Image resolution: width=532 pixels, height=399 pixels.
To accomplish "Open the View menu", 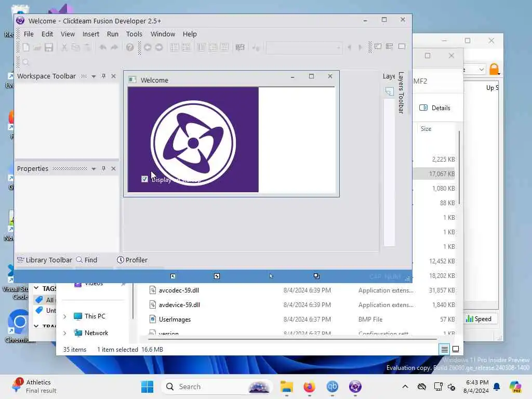I will coord(68,34).
